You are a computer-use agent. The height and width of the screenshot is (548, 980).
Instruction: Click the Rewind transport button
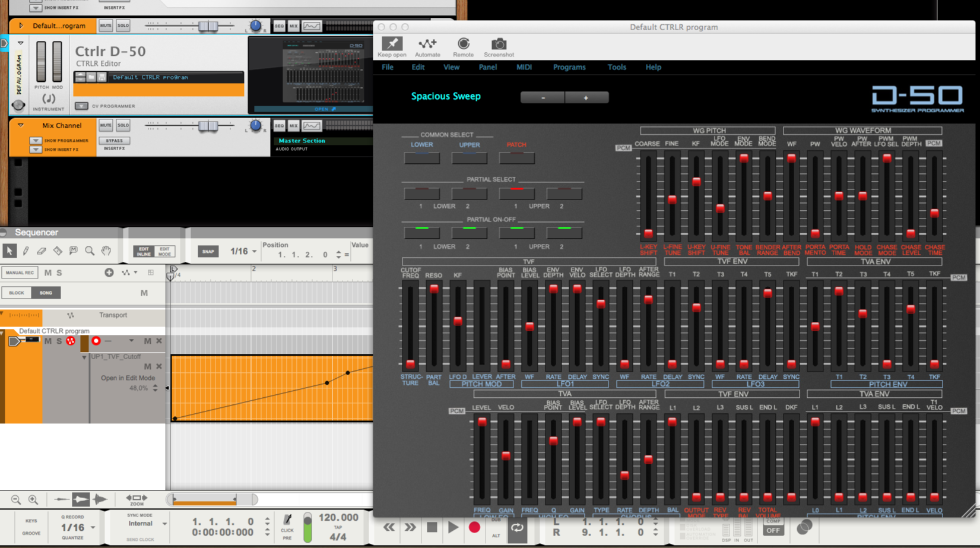[389, 527]
